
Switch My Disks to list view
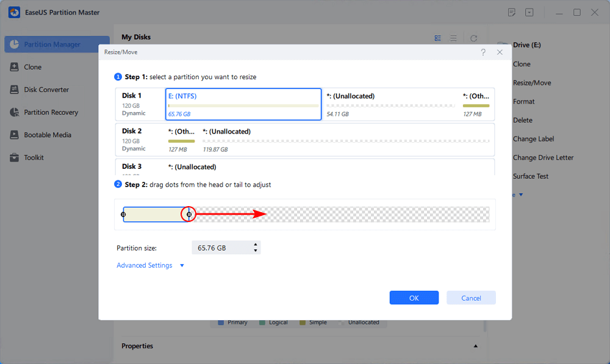coord(453,38)
